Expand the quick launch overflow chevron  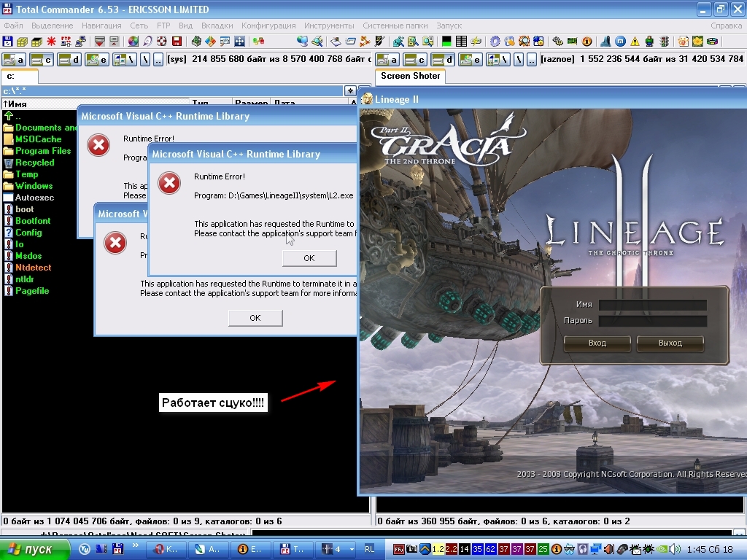point(135,545)
